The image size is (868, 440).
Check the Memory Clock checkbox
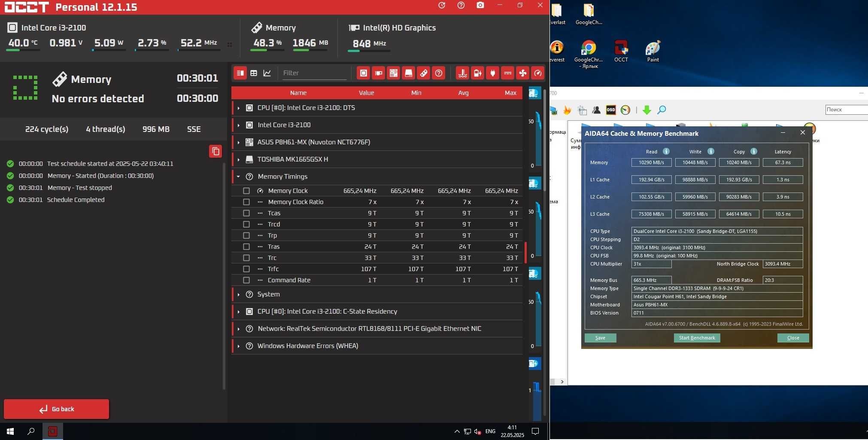(x=246, y=191)
